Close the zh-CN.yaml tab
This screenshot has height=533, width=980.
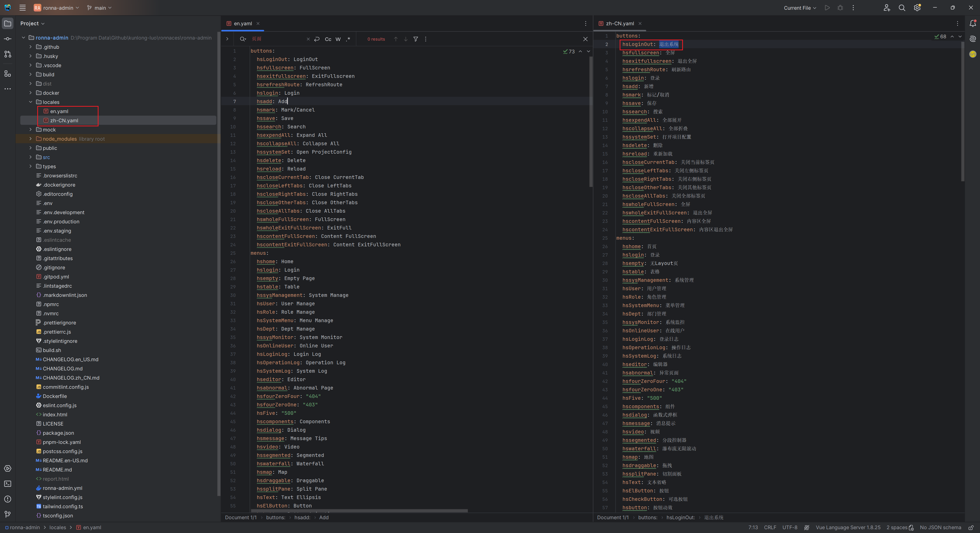coord(640,23)
